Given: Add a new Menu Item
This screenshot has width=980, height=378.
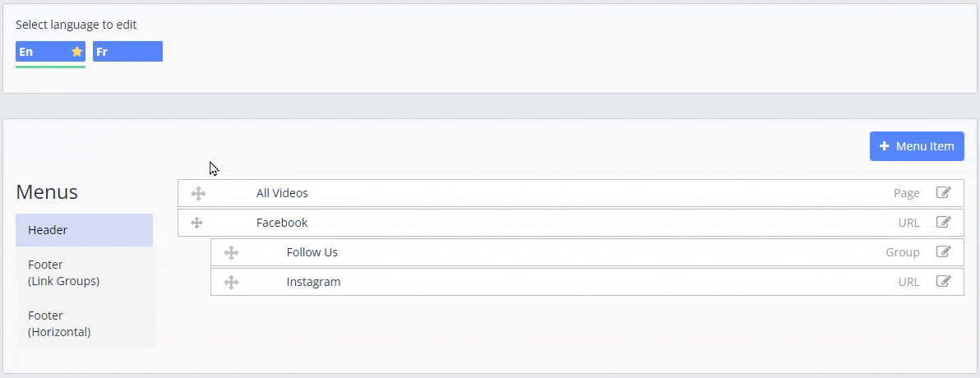Looking at the screenshot, I should 917,146.
